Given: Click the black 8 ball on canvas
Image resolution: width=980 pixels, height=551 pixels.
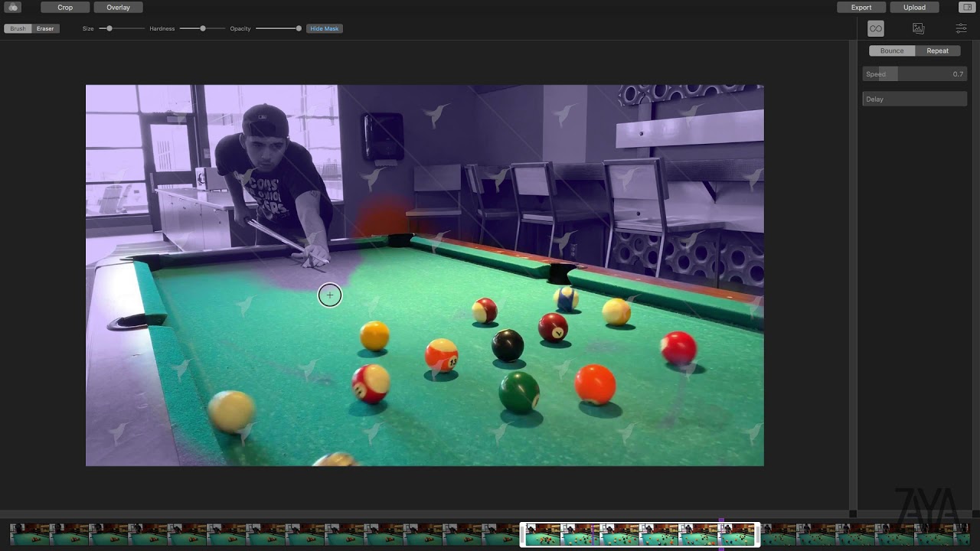Looking at the screenshot, I should (x=507, y=345).
